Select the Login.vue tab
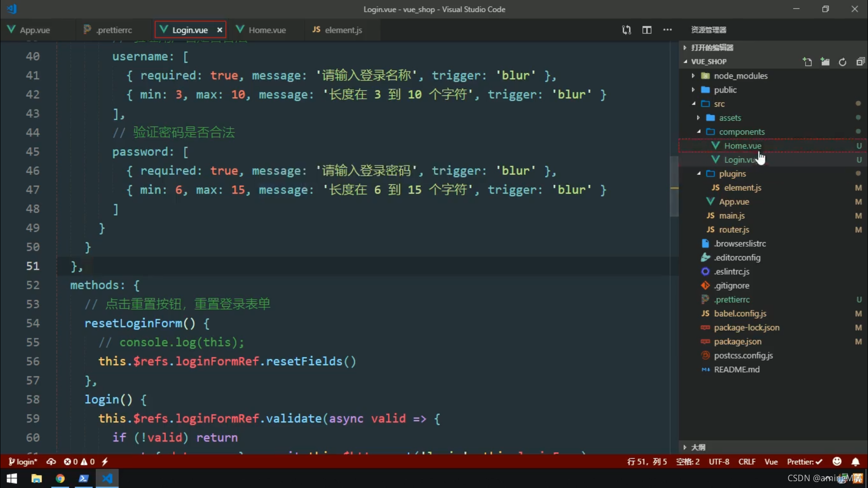868x488 pixels. click(x=190, y=30)
